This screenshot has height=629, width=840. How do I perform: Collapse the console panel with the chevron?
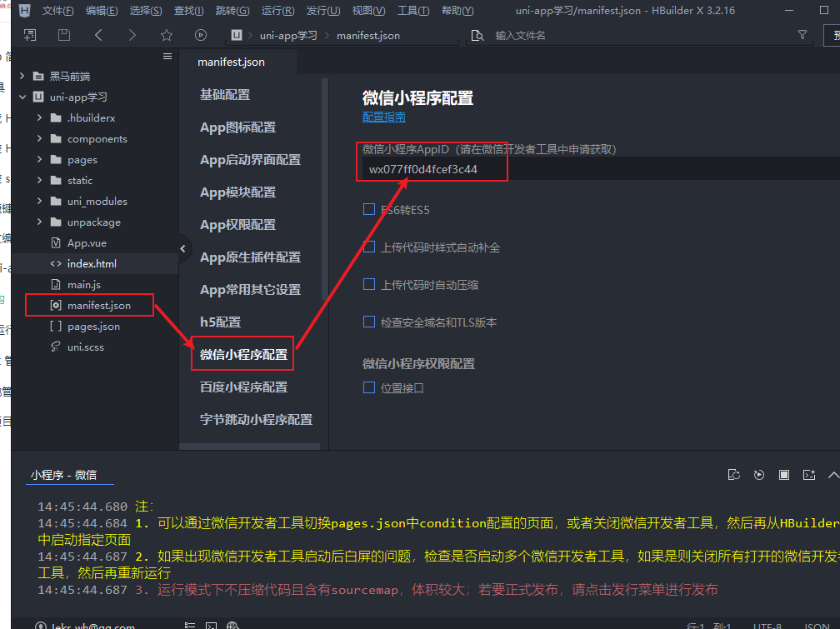pos(832,475)
